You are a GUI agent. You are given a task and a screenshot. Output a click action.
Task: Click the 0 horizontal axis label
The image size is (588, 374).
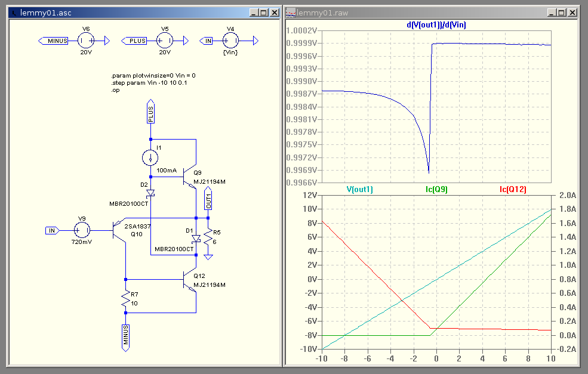[x=436, y=358]
